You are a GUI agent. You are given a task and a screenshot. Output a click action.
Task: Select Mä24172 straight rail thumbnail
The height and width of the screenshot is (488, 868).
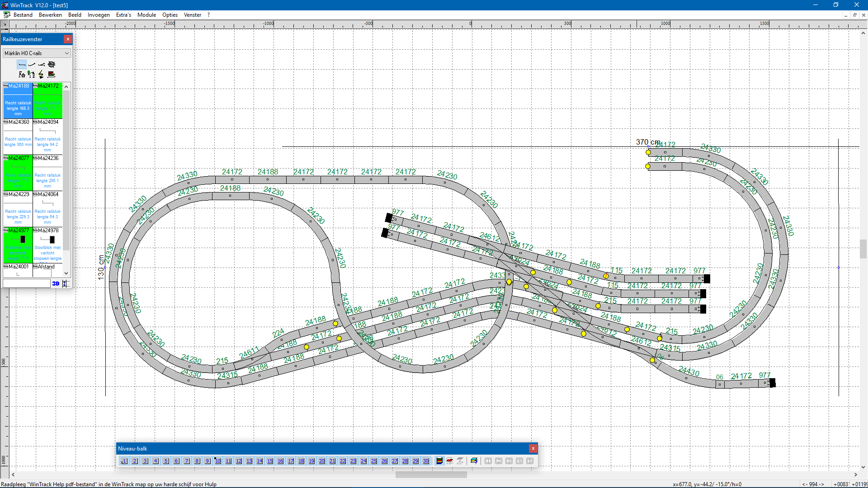(x=47, y=100)
